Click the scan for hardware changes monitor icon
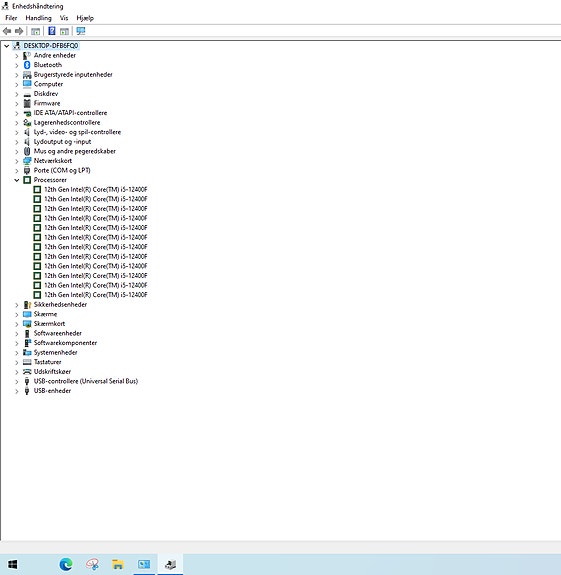 tap(81, 31)
